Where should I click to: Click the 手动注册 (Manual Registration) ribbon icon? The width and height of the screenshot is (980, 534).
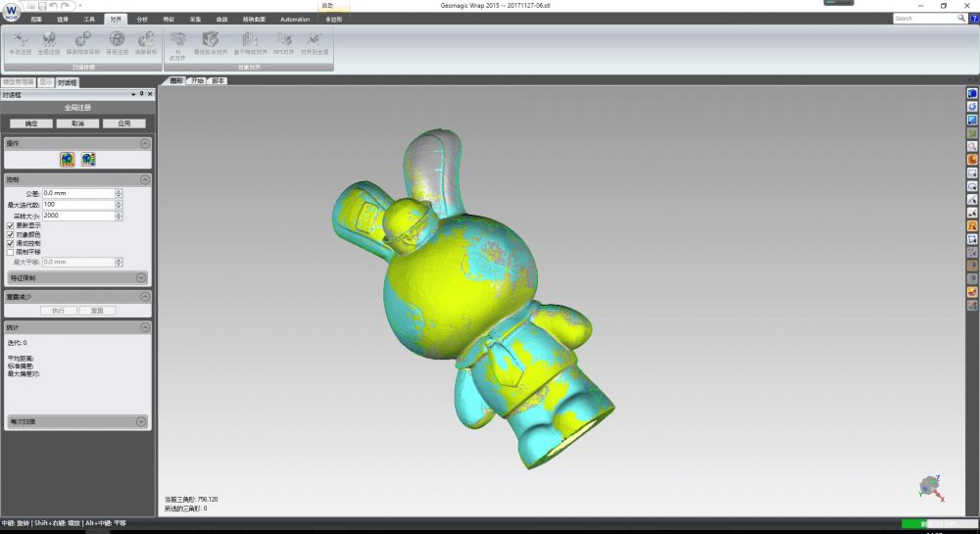(21, 44)
